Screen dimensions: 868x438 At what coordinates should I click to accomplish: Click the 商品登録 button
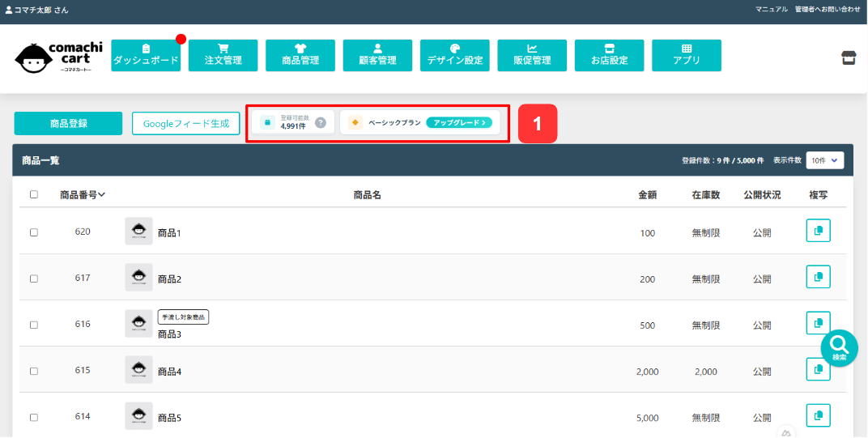point(68,124)
